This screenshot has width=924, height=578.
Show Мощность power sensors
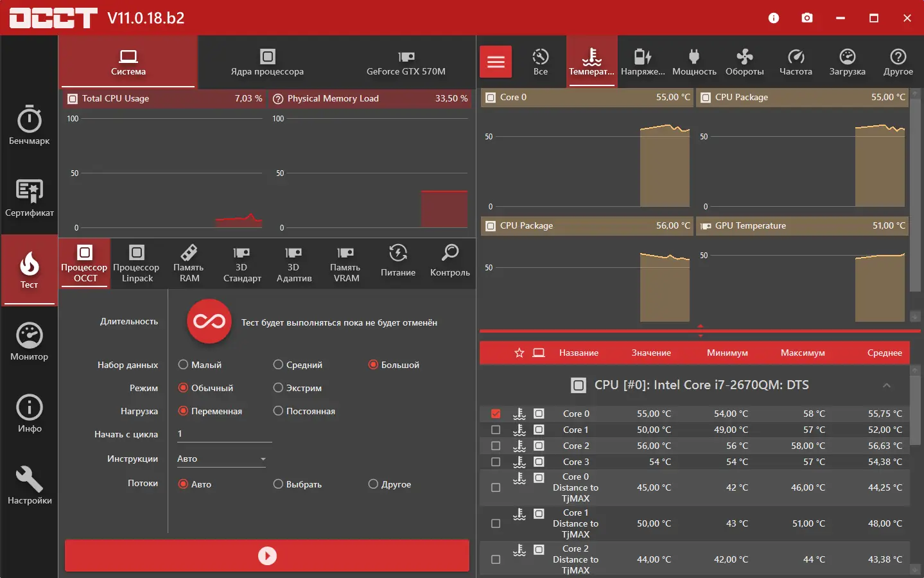[x=694, y=62]
